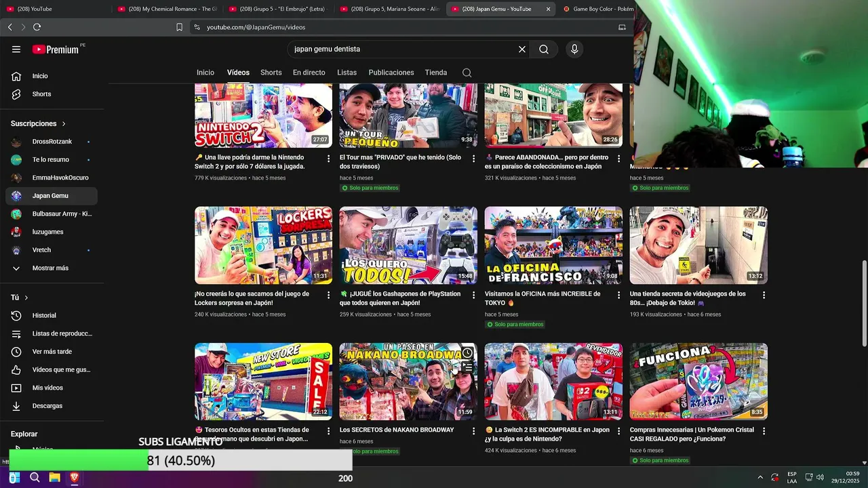The width and height of the screenshot is (868, 488).
Task: Open the YouTube hamburger guide menu
Action: coord(16,49)
